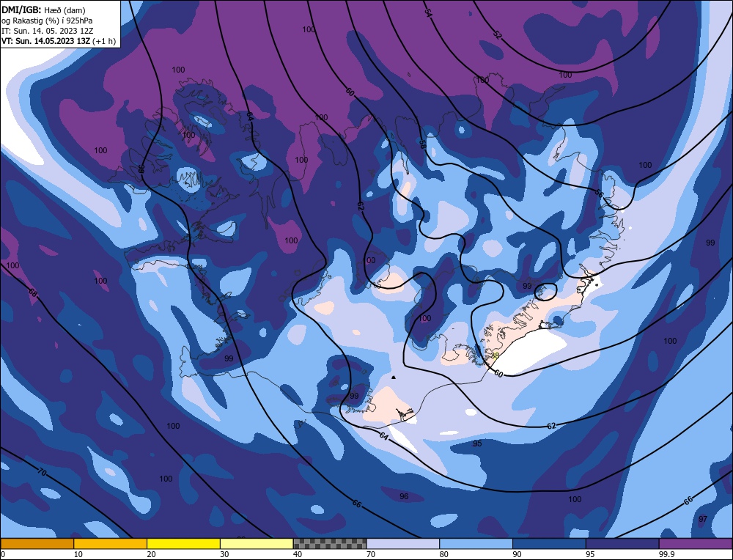The height and width of the screenshot is (560, 733).
Task: Click the '40' legend tick label
Action: coord(298,554)
